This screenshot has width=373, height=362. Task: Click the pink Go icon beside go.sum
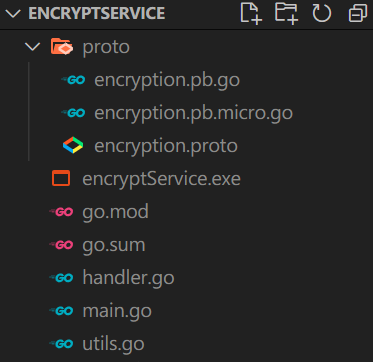click(x=61, y=245)
